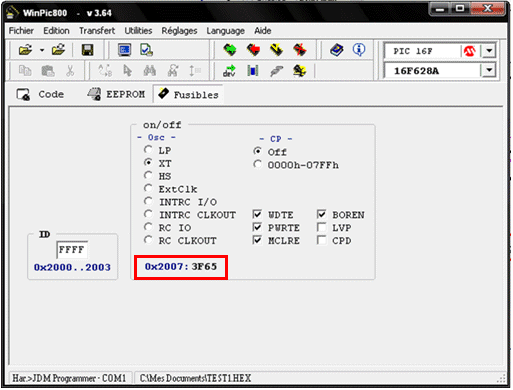Switch to the Code tab
The width and height of the screenshot is (513, 390).
[40, 94]
